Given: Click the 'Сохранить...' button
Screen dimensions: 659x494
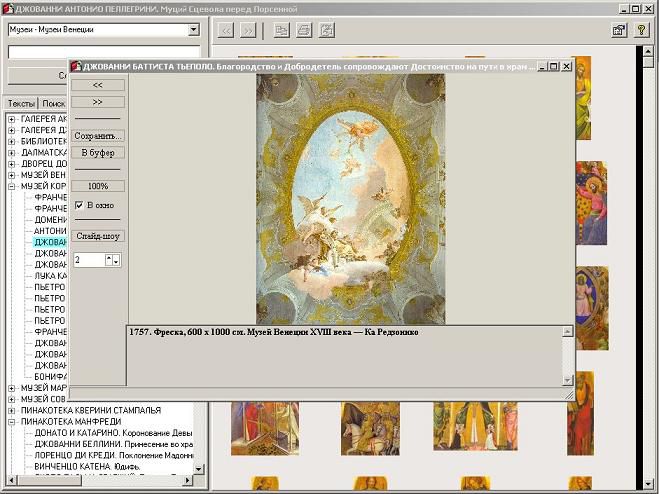Looking at the screenshot, I should 99,135.
